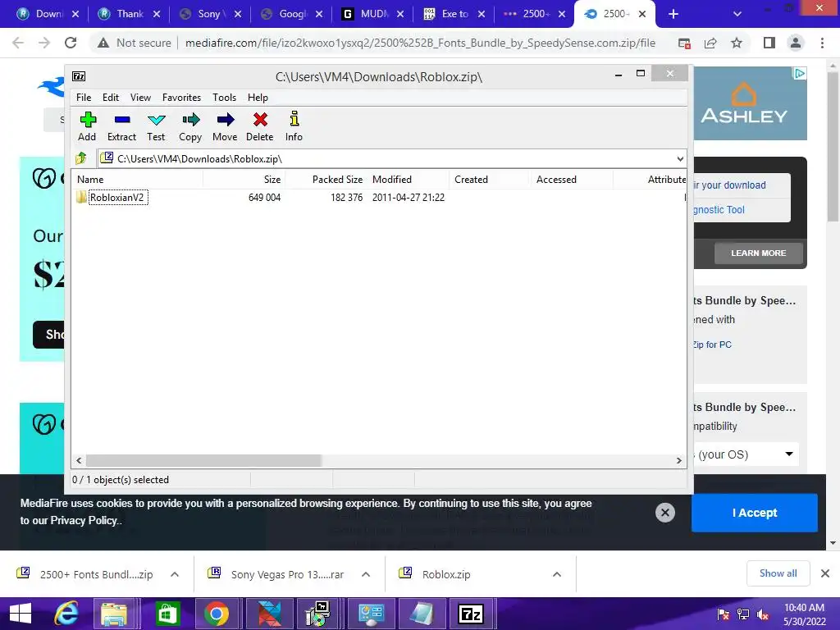
Task: Toggle the Chrome side panel icon
Action: click(769, 43)
